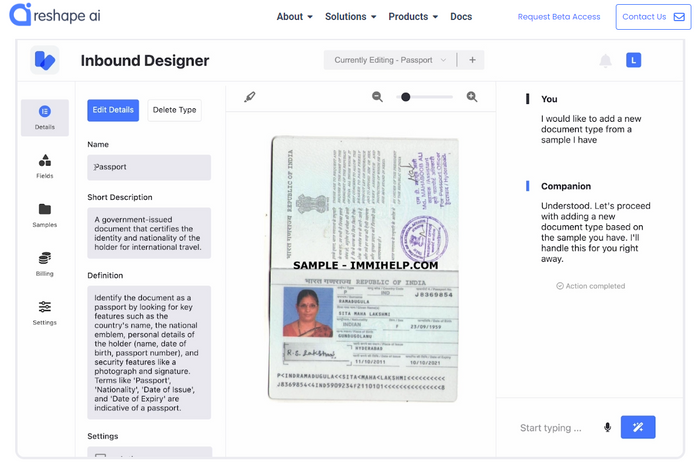The height and width of the screenshot is (470, 700).
Task: Click the Name field containing Passport
Action: click(149, 167)
